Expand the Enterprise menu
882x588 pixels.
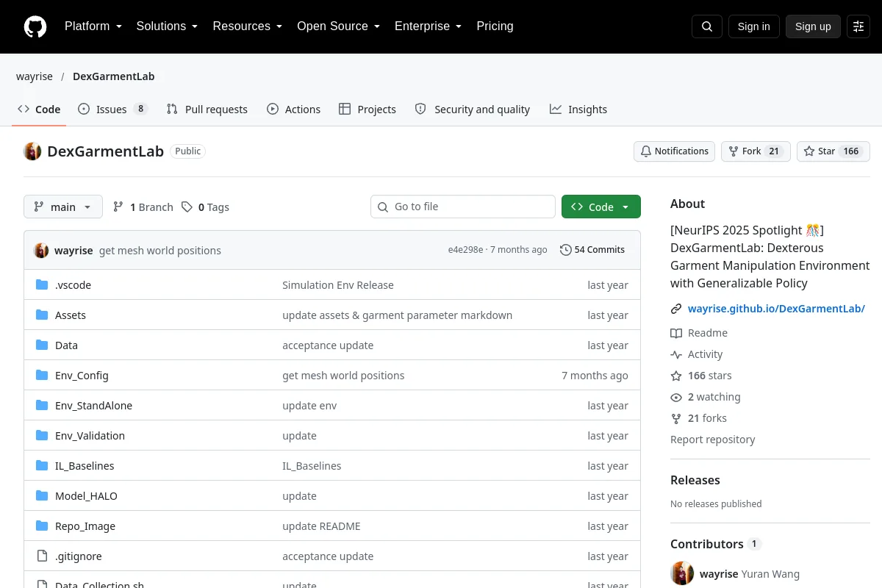click(428, 26)
